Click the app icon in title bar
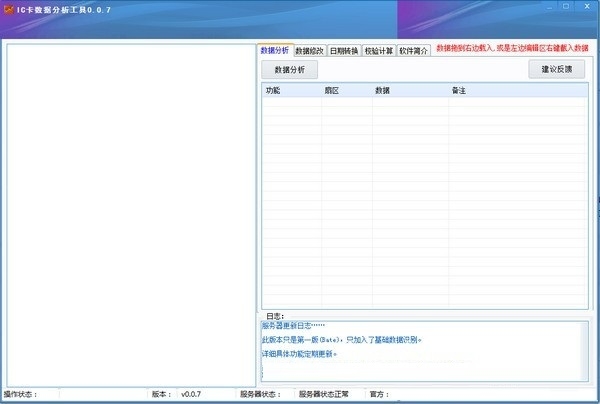Viewport: 600px width, 404px height. [x=9, y=10]
